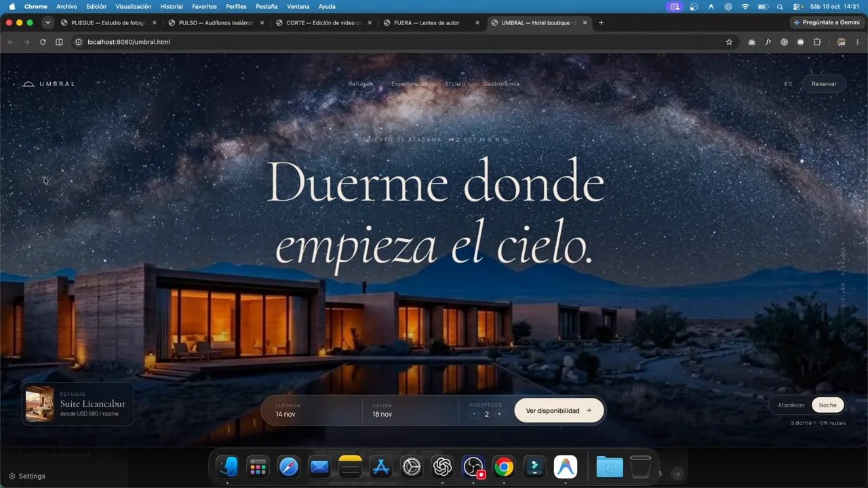868x488 pixels.
Task: Open Chrome's three-dot menu
Action: (x=857, y=42)
